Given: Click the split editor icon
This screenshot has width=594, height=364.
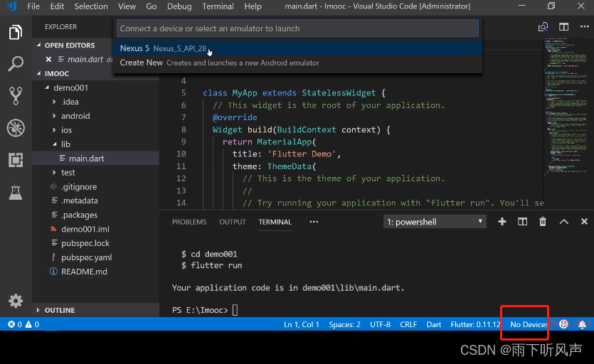Looking at the screenshot, I should coord(563,27).
